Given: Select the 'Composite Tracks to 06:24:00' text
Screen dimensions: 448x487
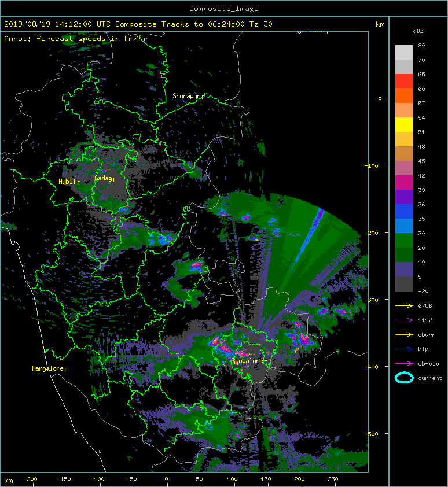Looking at the screenshot, I should 179,24.
